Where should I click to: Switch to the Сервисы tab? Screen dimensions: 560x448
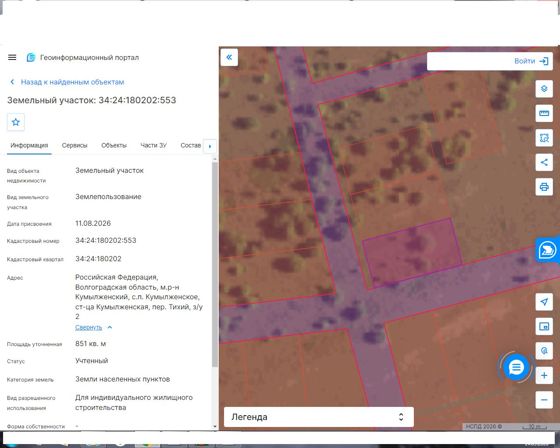click(74, 145)
